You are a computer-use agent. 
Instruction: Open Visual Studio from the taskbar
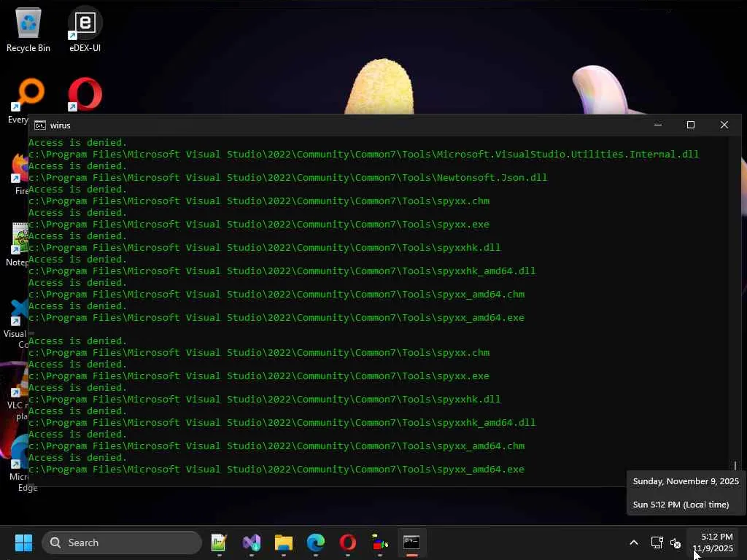click(x=252, y=542)
